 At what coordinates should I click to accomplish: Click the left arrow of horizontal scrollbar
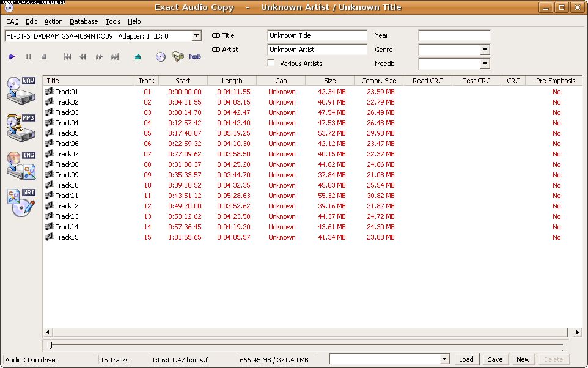[48, 332]
